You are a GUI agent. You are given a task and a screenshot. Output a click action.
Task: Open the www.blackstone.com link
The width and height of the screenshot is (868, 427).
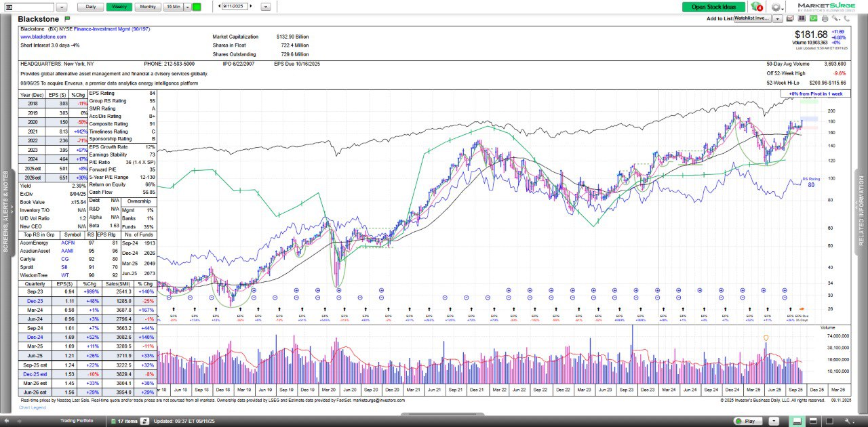click(43, 37)
